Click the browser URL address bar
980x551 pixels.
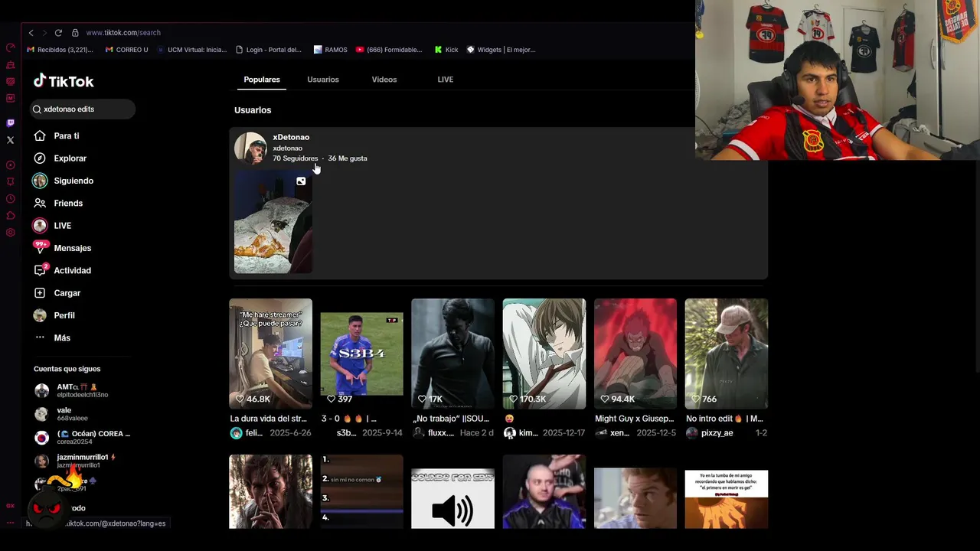tap(123, 33)
